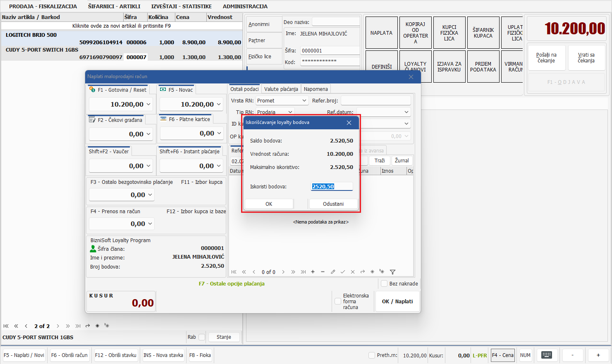
Task: Click 'Kliknite ovde za novi artikal' row
Action: pos(122,26)
